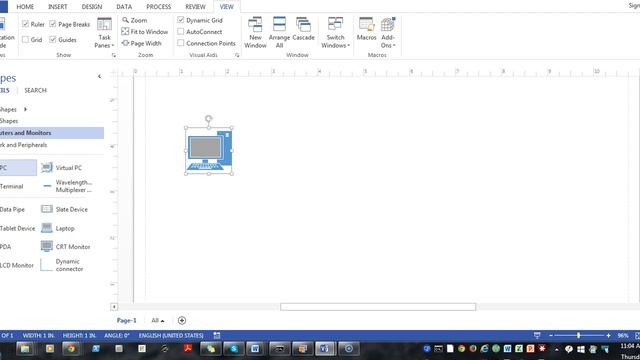
Task: Click zoom out minus in status bar
Action: click(x=551, y=335)
